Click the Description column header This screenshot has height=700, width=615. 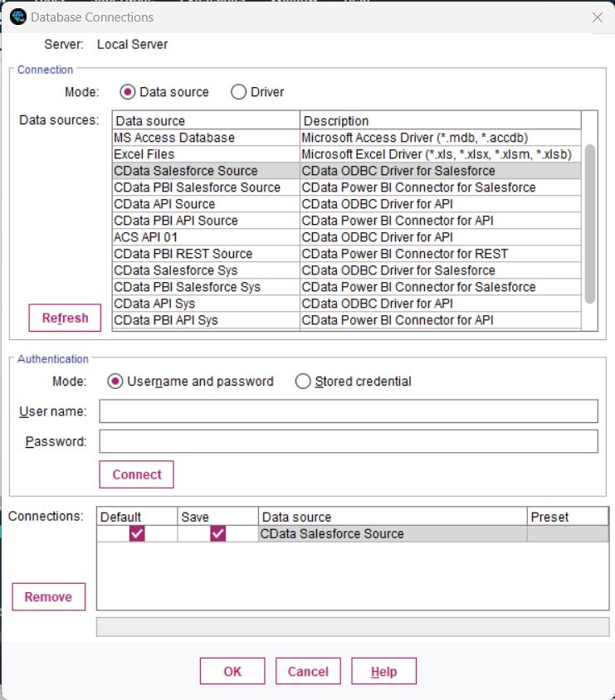click(440, 121)
